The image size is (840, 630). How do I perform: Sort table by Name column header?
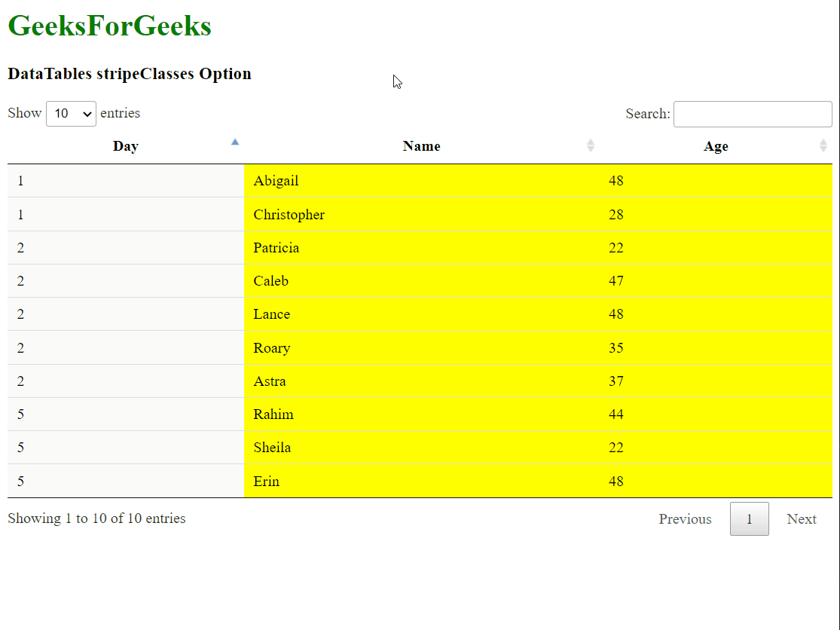(421, 146)
